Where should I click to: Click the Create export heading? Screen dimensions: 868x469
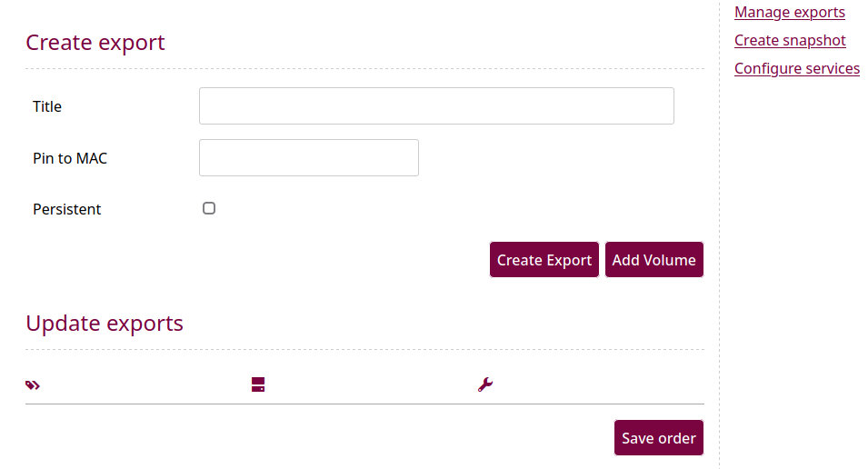coord(95,43)
